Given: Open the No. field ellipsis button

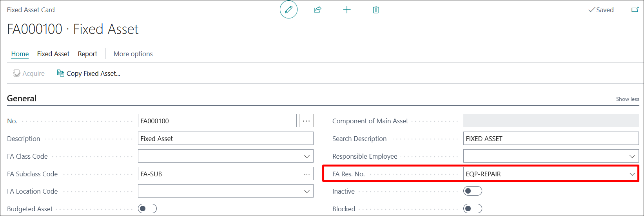Looking at the screenshot, I should pyautogui.click(x=306, y=121).
